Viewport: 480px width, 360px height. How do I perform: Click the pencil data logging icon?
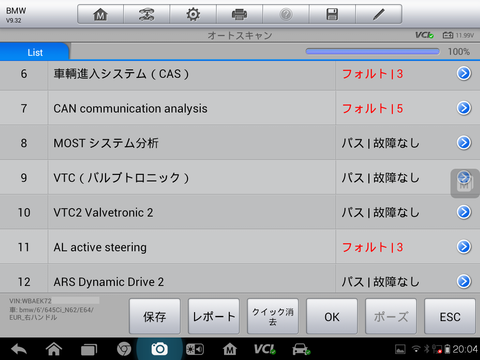click(379, 14)
